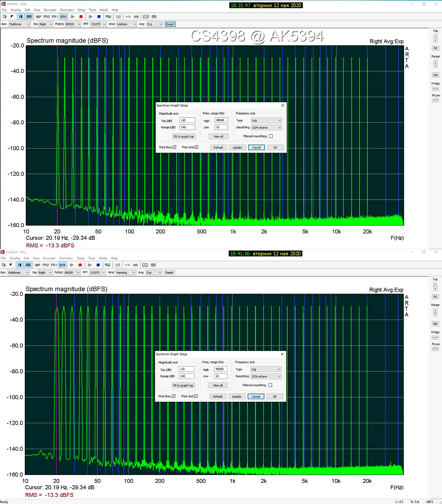Click FrHigh right arrow in lower window sidebar
Image resolution: width=442 pixels, height=504 pixels.
pyautogui.click(x=437, y=337)
